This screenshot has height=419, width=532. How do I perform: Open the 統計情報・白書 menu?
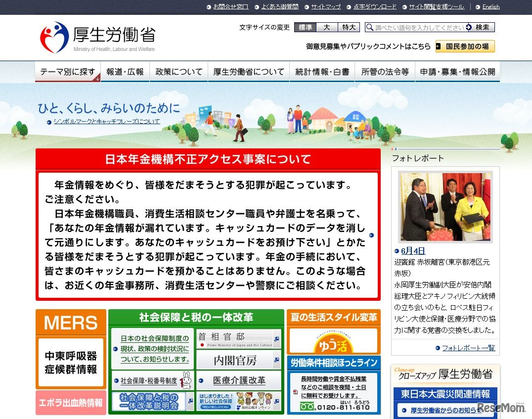(x=322, y=72)
